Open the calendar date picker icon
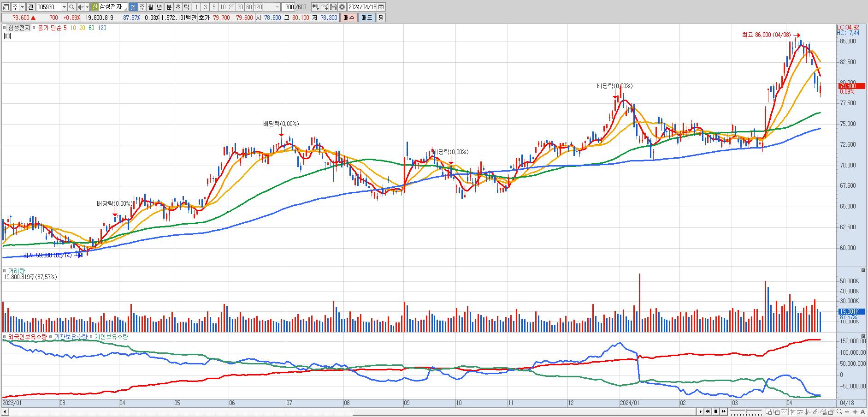This screenshot has height=417, width=868. 381,7
